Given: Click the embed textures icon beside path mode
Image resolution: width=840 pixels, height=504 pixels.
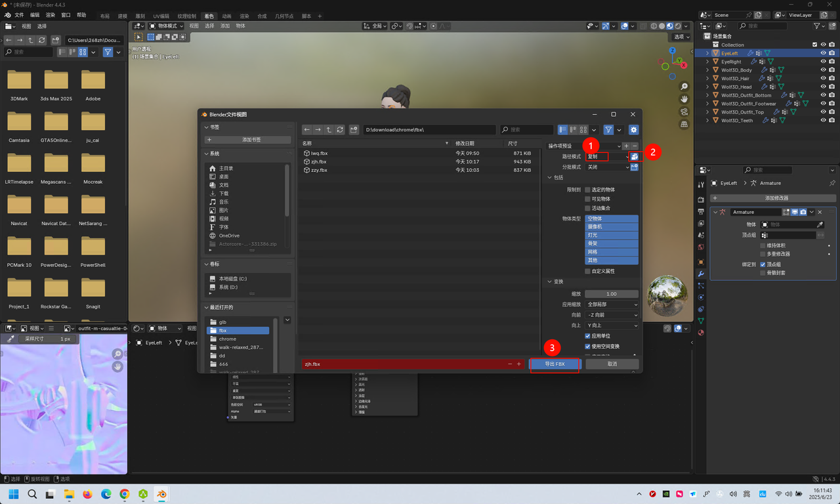Looking at the screenshot, I should coord(634,157).
